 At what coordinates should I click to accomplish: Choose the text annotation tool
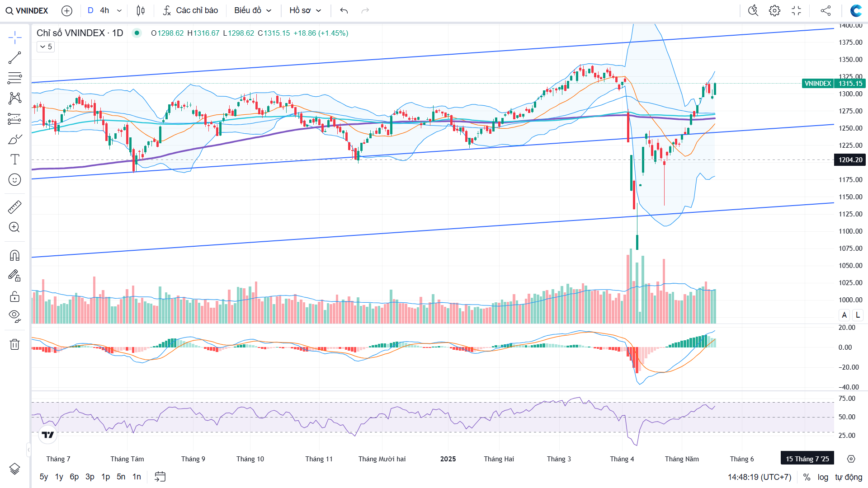click(x=14, y=159)
